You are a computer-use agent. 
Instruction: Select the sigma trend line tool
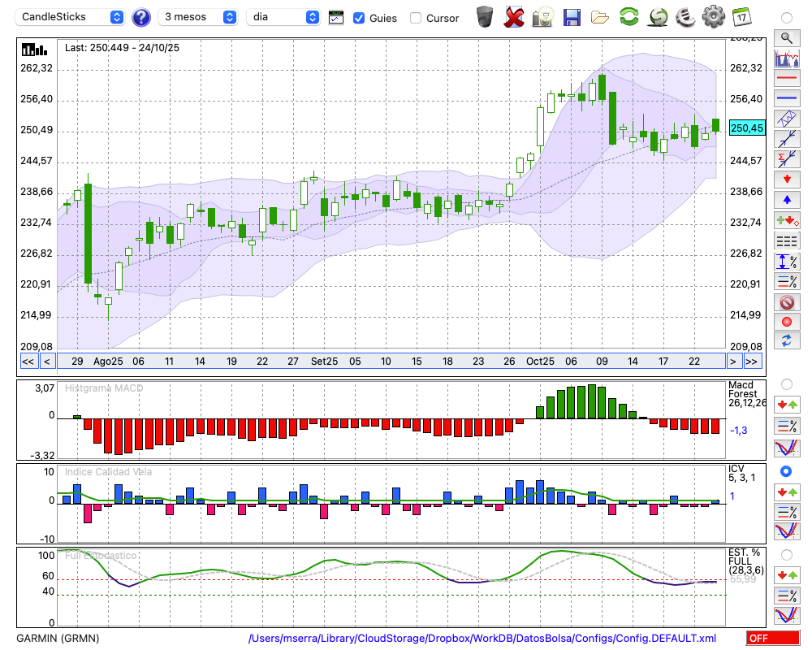(787, 159)
